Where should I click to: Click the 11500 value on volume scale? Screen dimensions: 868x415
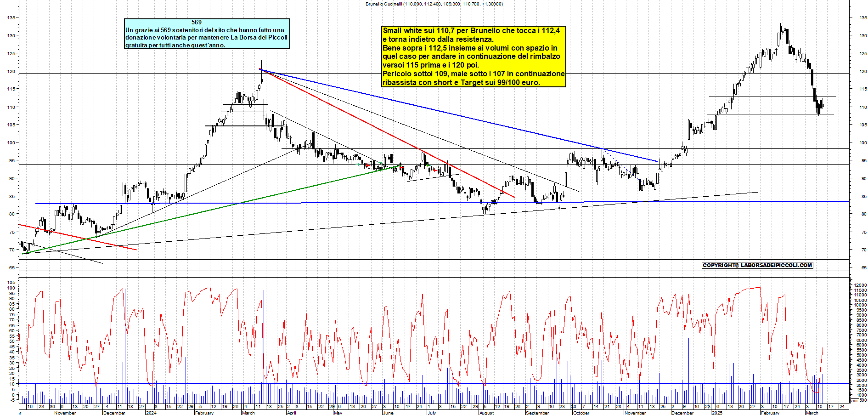click(x=860, y=290)
